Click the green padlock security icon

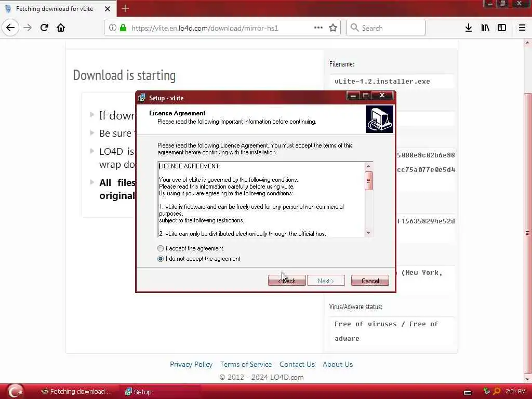click(x=123, y=28)
